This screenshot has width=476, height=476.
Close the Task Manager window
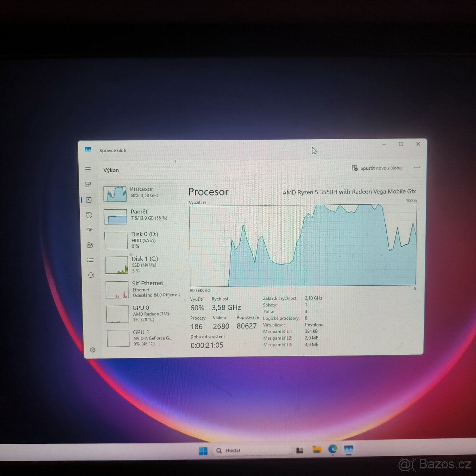418,144
